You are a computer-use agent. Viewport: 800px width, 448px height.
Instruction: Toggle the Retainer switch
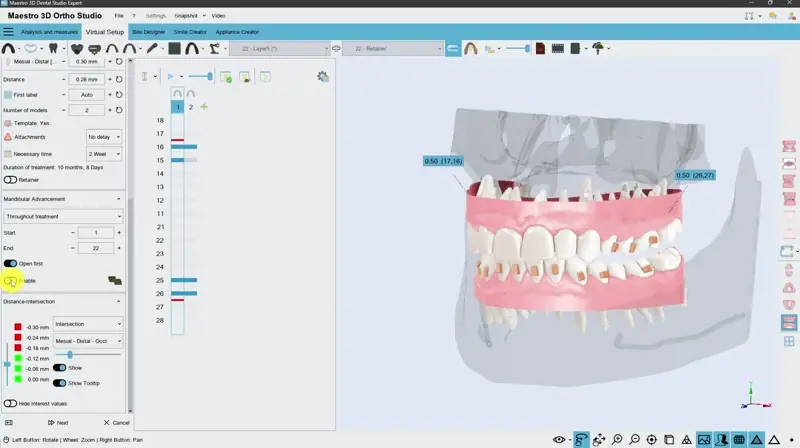point(11,180)
